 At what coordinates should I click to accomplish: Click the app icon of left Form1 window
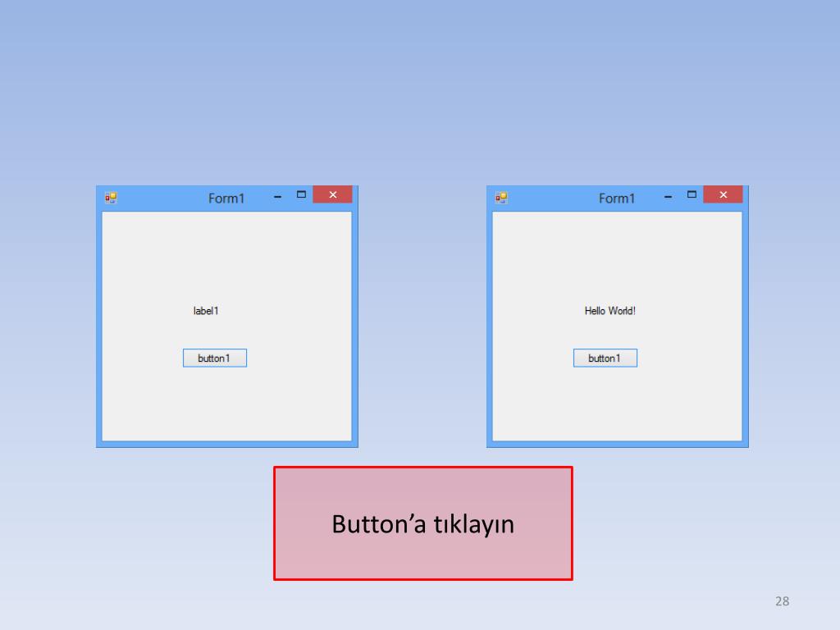pos(111,198)
